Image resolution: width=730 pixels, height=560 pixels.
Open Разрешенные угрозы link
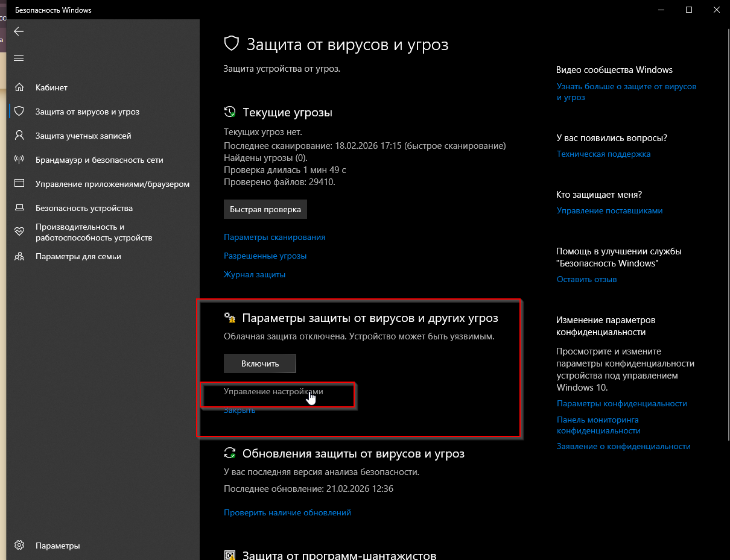(265, 256)
